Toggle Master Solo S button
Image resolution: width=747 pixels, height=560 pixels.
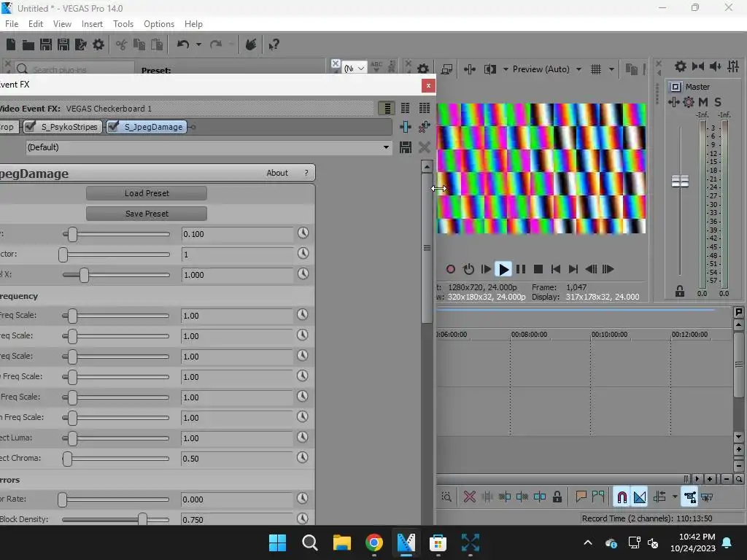coord(718,102)
